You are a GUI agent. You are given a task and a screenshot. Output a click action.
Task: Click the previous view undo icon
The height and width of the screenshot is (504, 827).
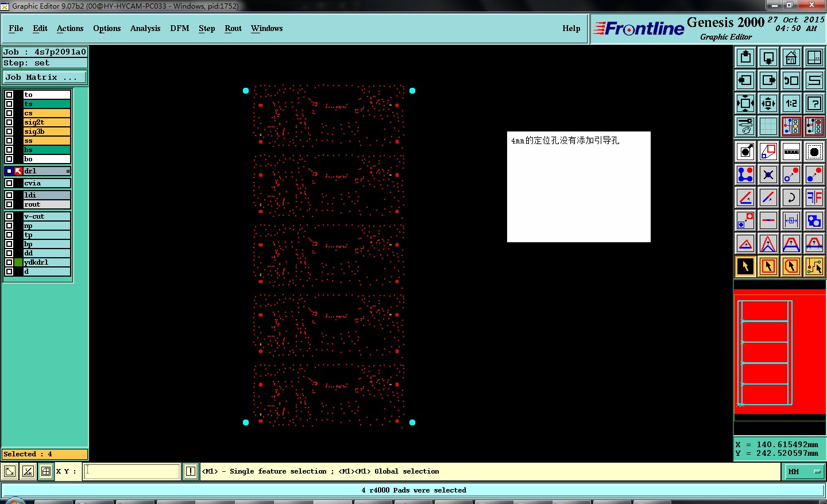[x=791, y=80]
